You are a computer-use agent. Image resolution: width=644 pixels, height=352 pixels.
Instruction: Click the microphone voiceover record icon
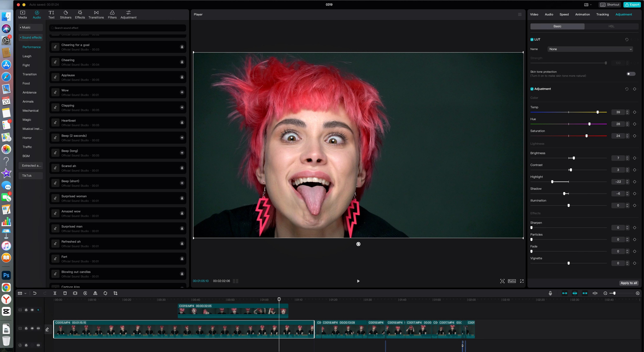pos(550,293)
